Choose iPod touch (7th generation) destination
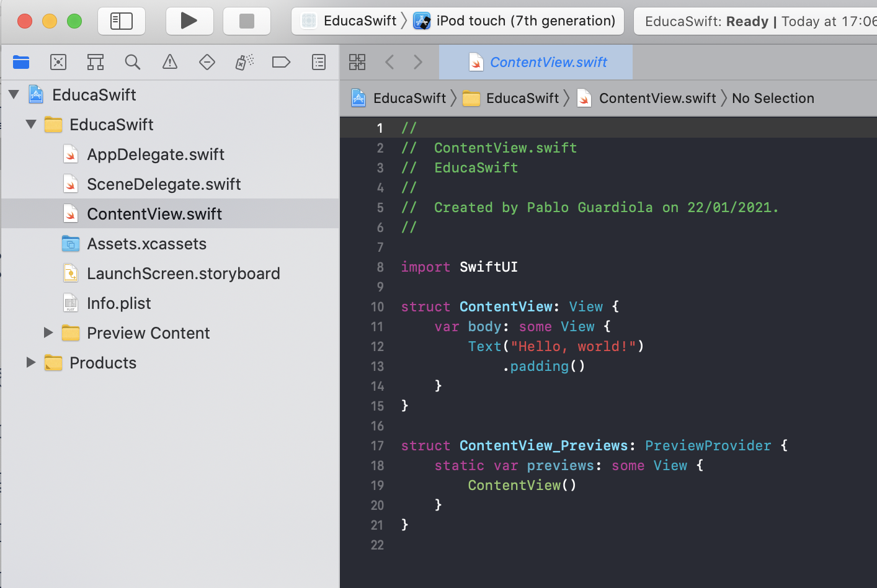This screenshot has height=588, width=877. 515,21
